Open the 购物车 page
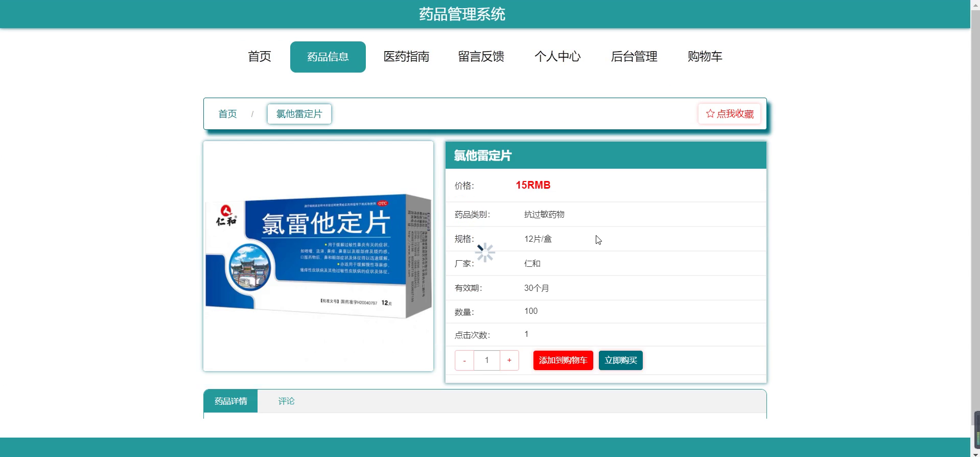980x457 pixels. tap(705, 57)
